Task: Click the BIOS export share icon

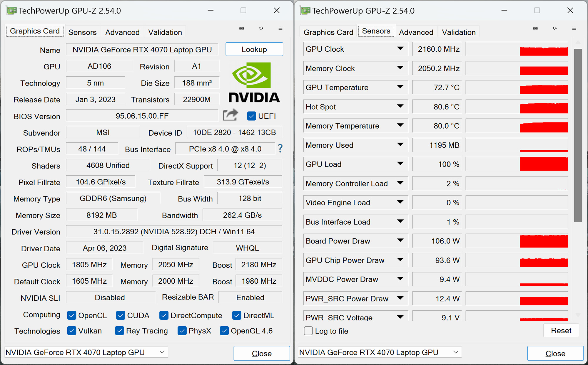Action: [x=230, y=115]
